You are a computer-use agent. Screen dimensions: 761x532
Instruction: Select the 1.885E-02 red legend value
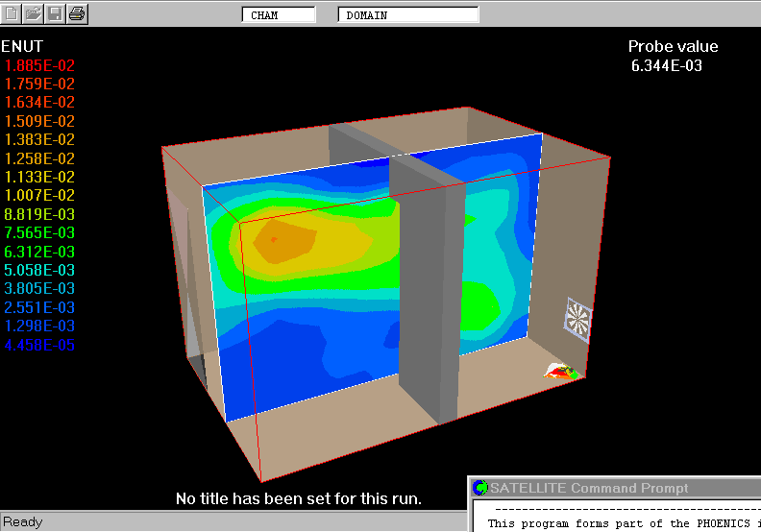pyautogui.click(x=39, y=65)
